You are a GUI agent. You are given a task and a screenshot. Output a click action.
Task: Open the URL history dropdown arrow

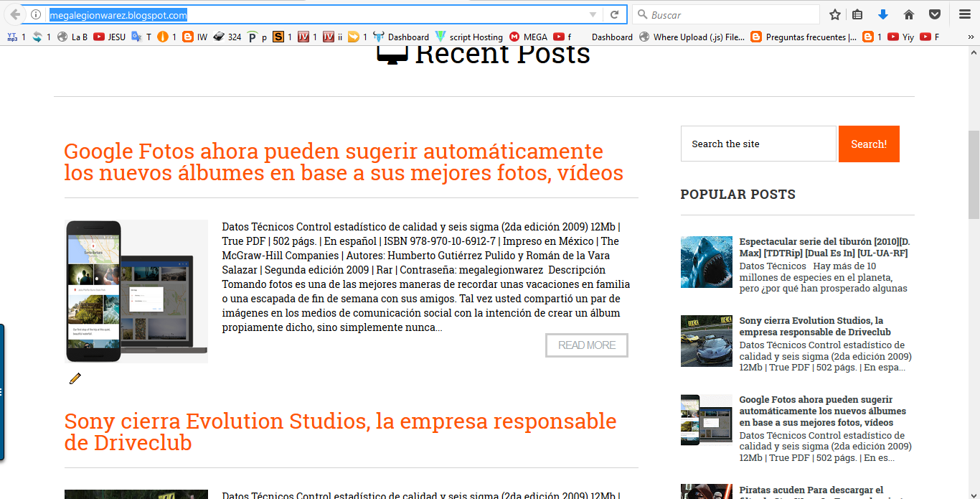[x=593, y=14]
